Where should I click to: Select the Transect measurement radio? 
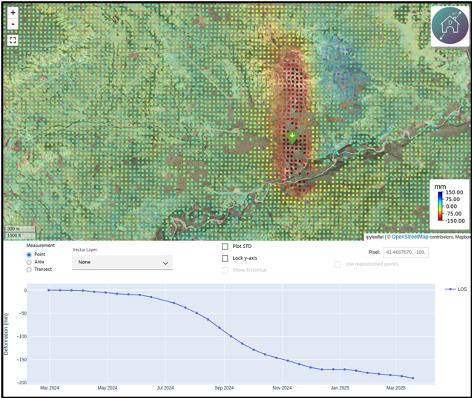pyautogui.click(x=29, y=269)
